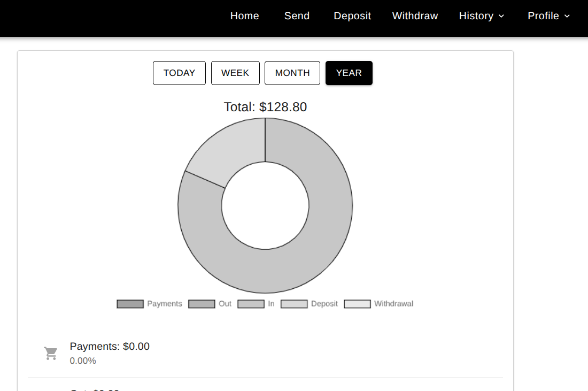
Task: Select the Month time range
Action: click(292, 73)
